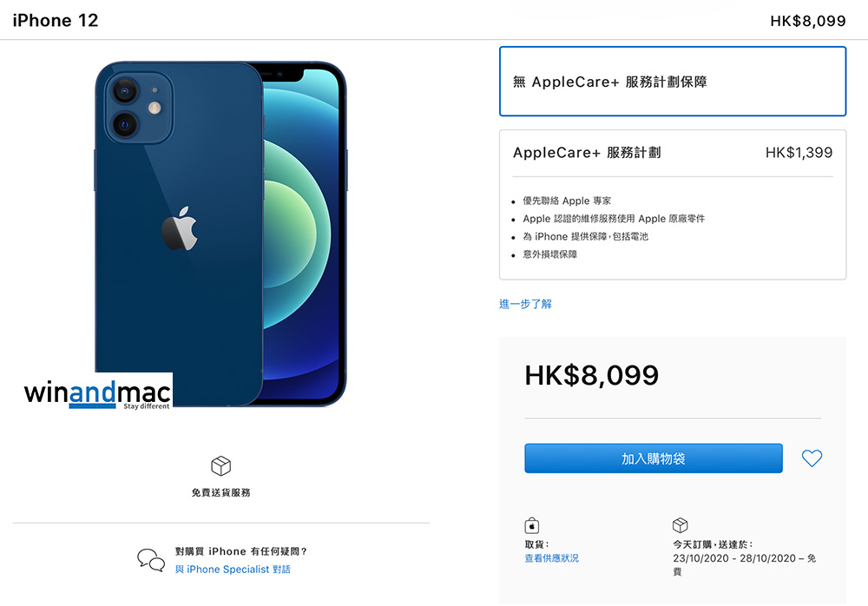Image resolution: width=868 pixels, height=606 pixels.
Task: Click the 加入購物袋 button
Action: click(654, 458)
